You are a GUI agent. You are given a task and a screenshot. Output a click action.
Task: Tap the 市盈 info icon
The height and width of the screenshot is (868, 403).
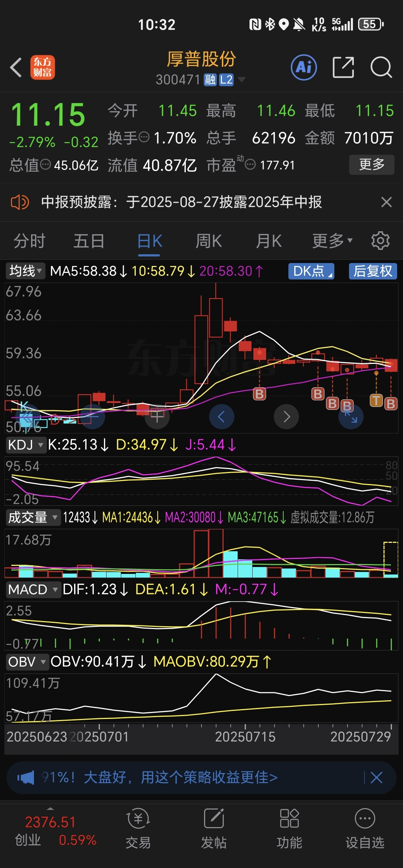250,165
